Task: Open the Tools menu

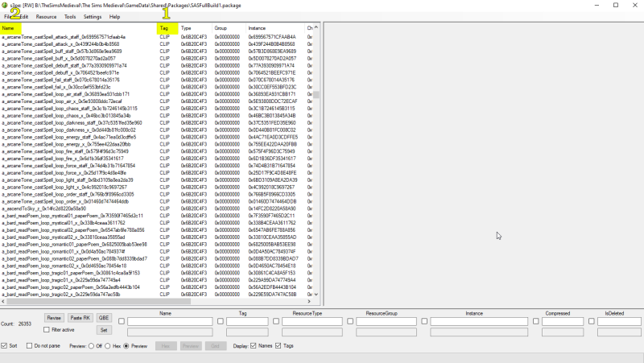Action: pyautogui.click(x=70, y=16)
